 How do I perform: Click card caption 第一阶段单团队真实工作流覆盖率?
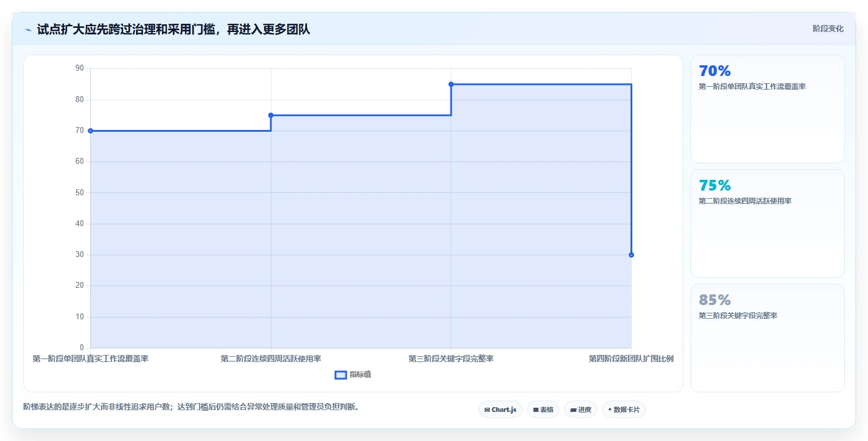click(752, 87)
